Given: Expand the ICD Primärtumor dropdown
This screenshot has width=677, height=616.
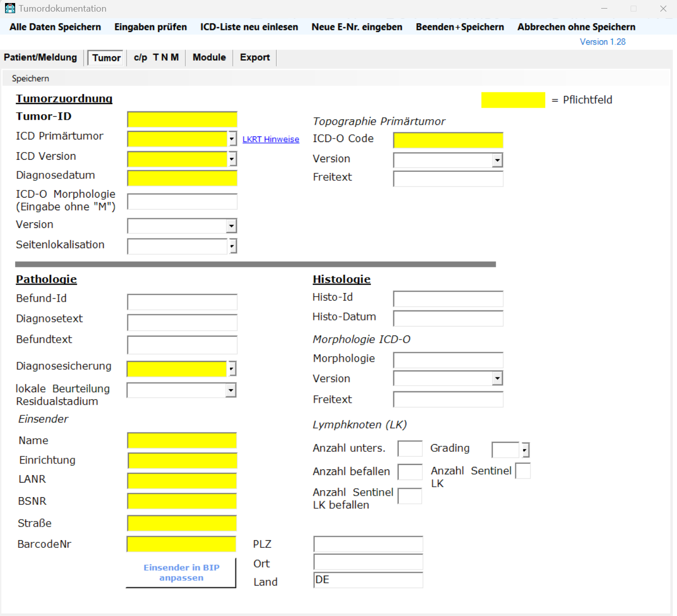Looking at the screenshot, I should pos(232,138).
